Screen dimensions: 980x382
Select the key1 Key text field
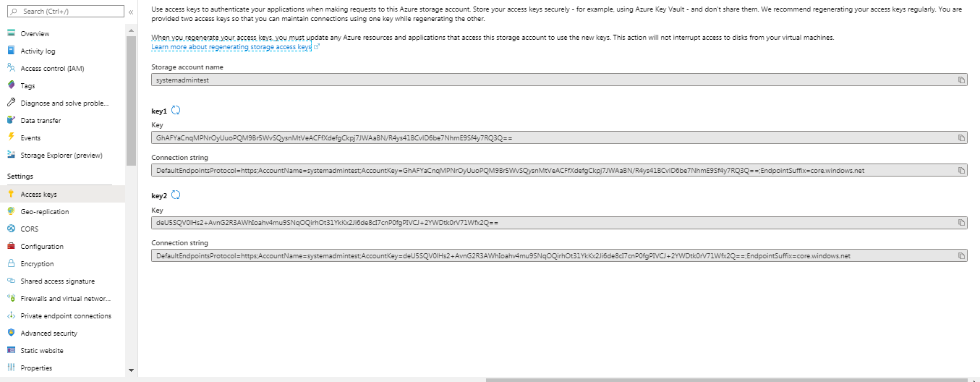pos(550,137)
